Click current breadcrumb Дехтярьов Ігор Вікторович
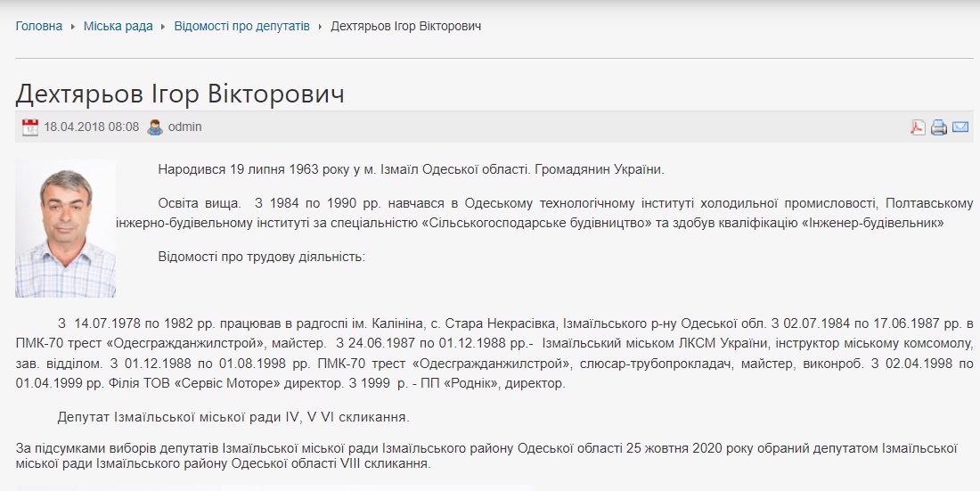 coord(405,27)
